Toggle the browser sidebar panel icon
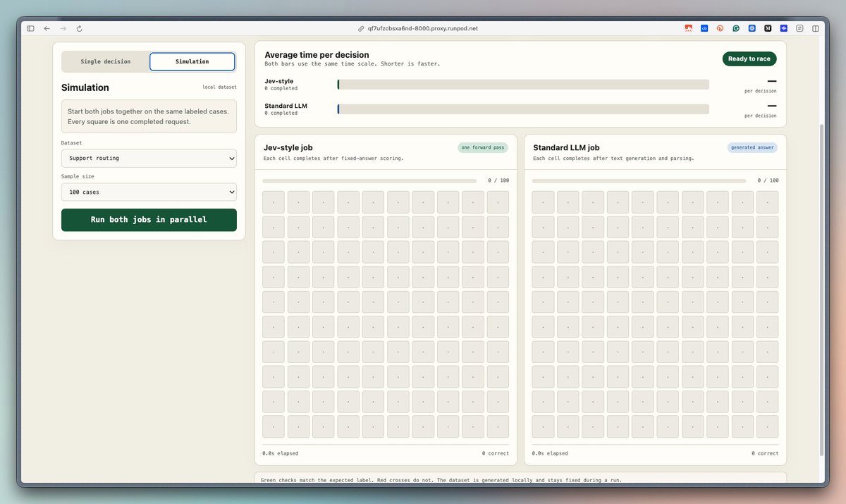846x504 pixels. [30, 28]
